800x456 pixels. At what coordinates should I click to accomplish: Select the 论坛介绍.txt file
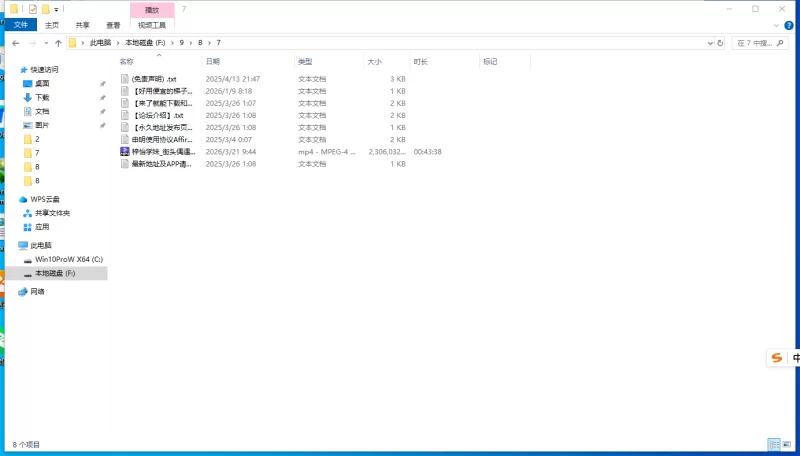[158, 115]
